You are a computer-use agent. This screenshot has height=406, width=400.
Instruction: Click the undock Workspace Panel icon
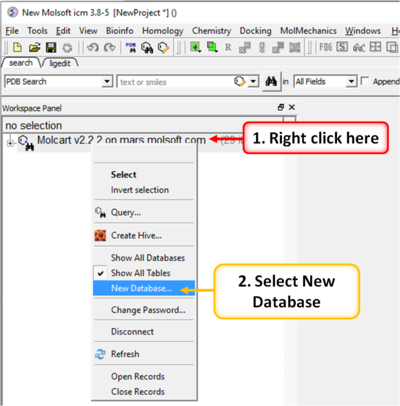tap(281, 107)
